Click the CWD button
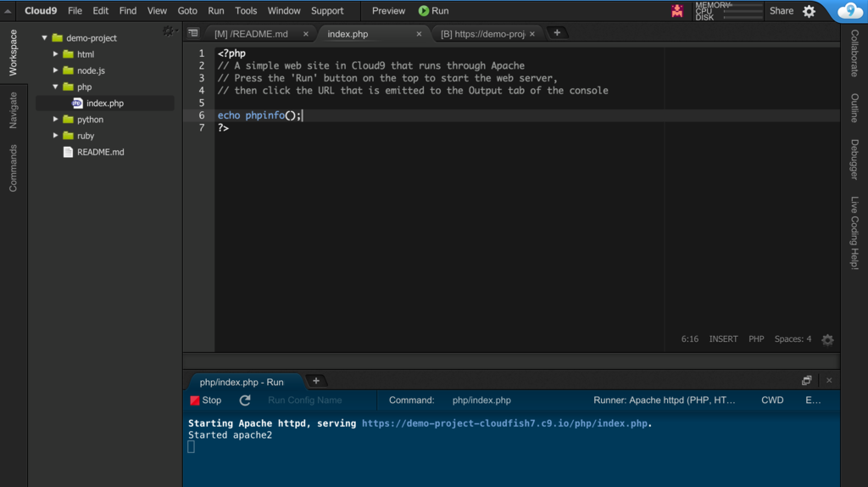Screen dimensions: 868x487 [772, 400]
